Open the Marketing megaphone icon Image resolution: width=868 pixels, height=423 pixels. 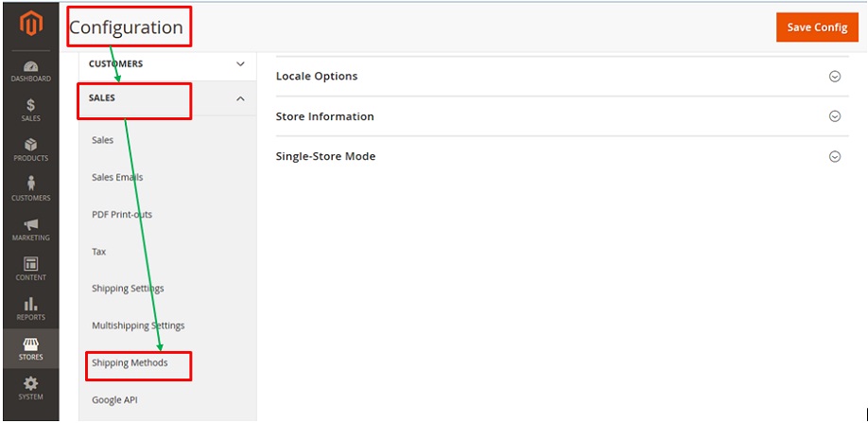pos(31,224)
